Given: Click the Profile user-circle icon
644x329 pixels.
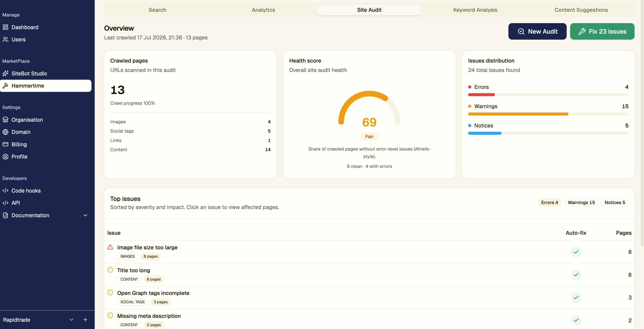Looking at the screenshot, I should 6,157.
